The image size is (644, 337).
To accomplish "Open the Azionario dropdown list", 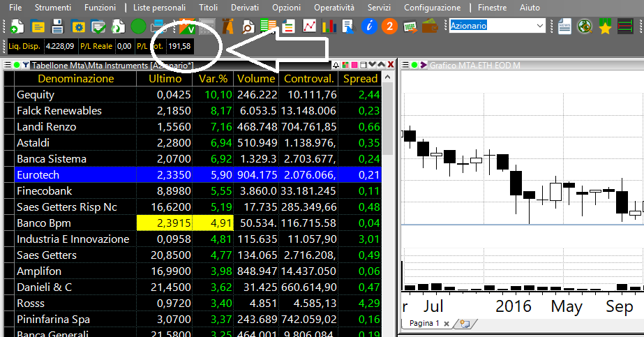I will (x=539, y=26).
